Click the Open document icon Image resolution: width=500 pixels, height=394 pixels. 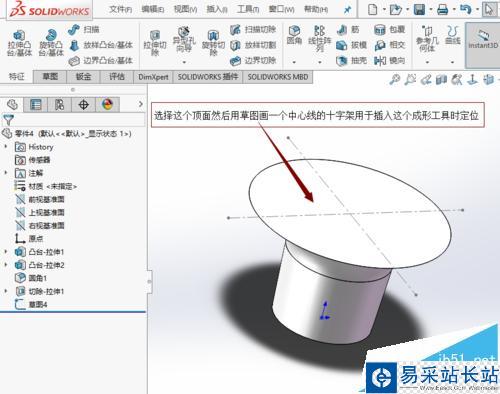pos(396,10)
